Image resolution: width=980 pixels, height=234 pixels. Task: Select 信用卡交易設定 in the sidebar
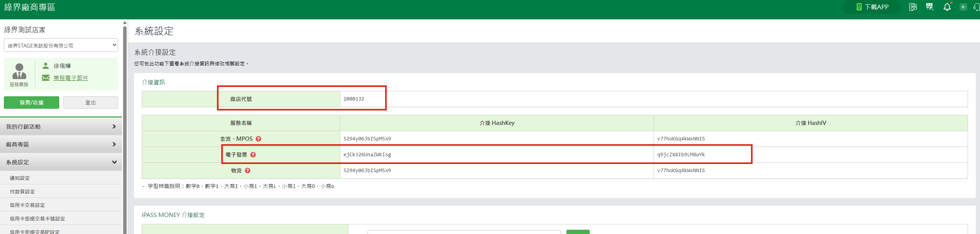(x=27, y=205)
